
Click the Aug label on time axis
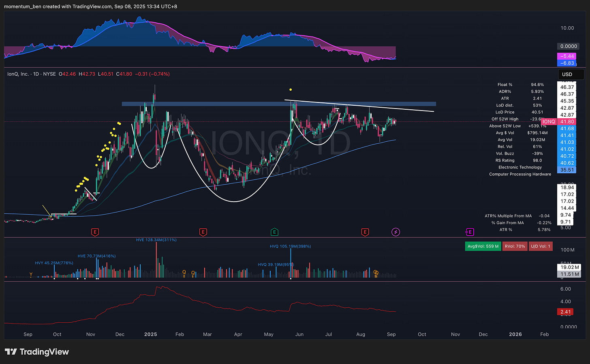(361, 334)
